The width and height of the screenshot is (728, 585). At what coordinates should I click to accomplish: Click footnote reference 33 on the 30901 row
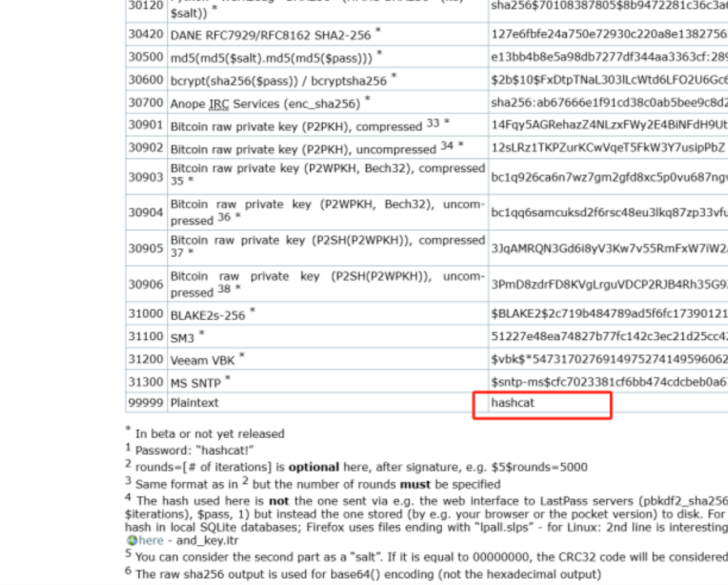tap(433, 123)
